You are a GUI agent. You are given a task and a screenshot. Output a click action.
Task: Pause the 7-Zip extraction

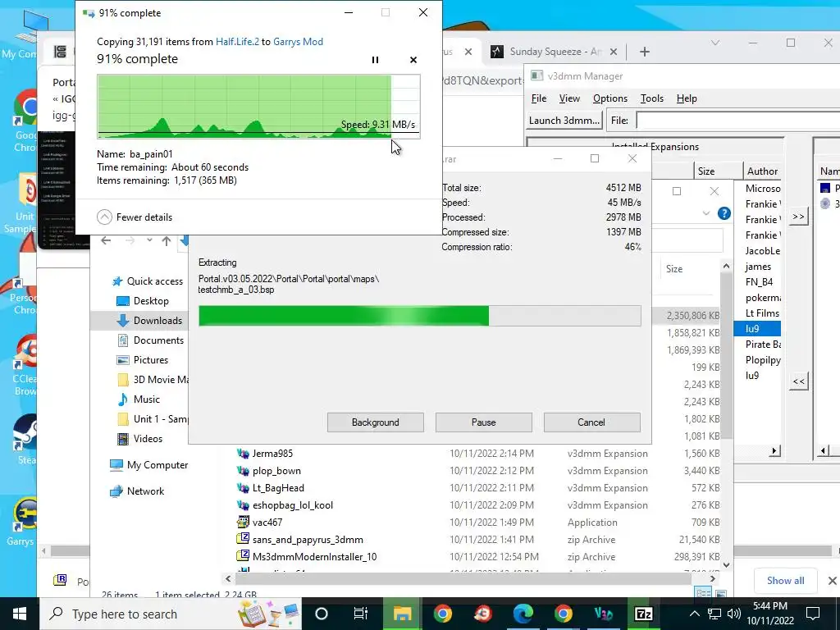[x=484, y=422]
